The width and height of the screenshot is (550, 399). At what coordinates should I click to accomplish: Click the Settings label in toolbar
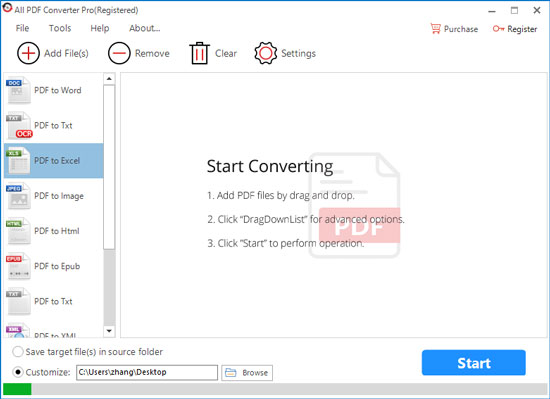coord(299,53)
